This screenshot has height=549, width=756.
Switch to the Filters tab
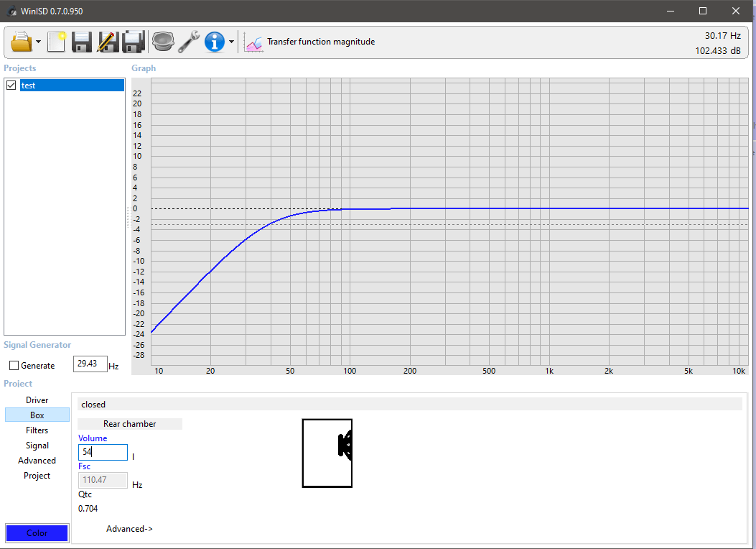point(37,430)
